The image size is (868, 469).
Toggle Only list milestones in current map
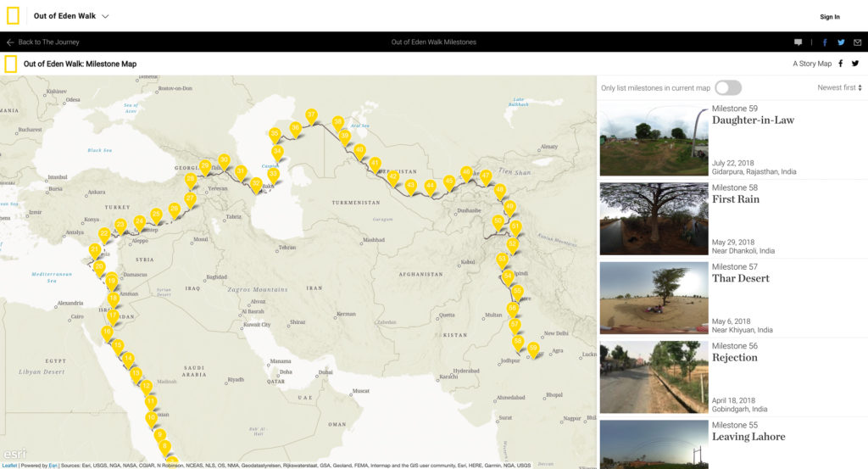click(x=727, y=87)
